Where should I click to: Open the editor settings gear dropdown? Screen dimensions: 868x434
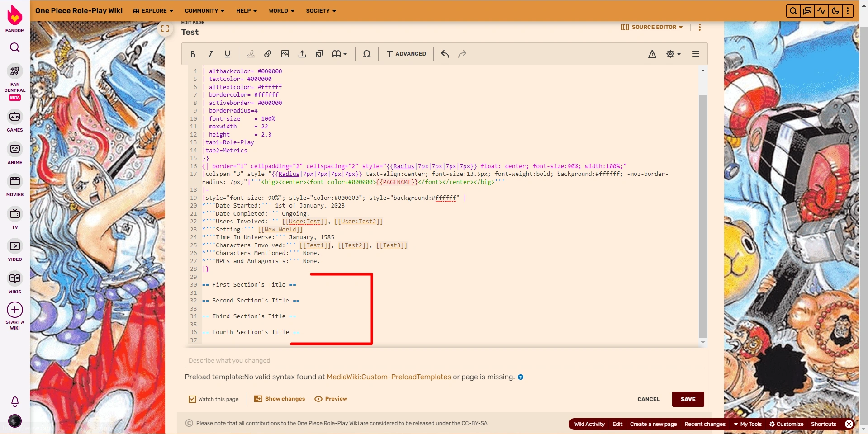click(x=674, y=54)
